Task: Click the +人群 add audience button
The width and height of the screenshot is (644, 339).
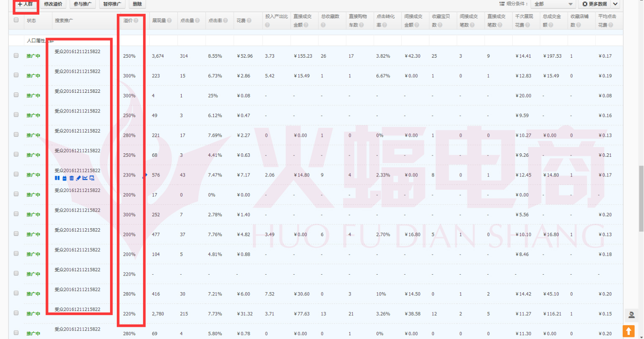Action: pos(26,4)
